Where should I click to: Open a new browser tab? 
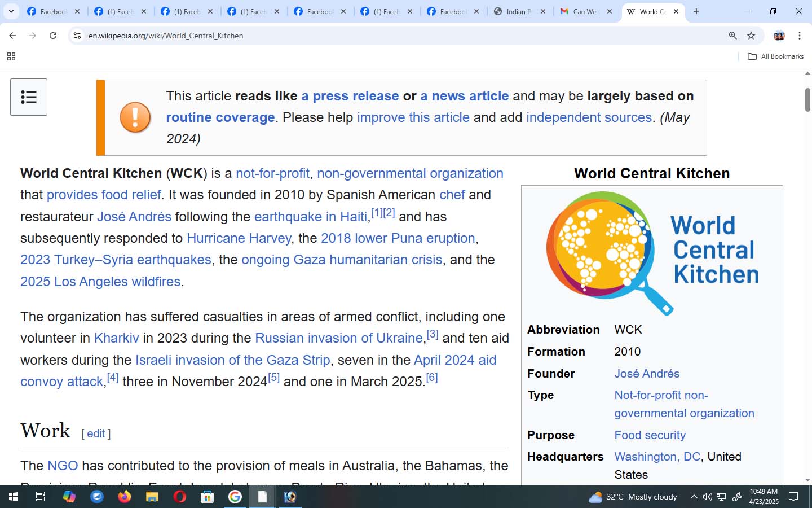[696, 11]
